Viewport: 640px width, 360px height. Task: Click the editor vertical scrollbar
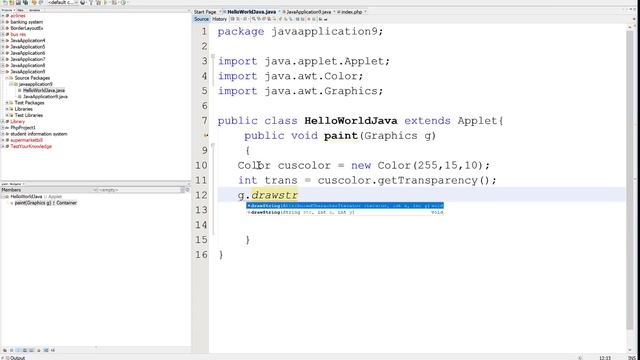(630, 180)
